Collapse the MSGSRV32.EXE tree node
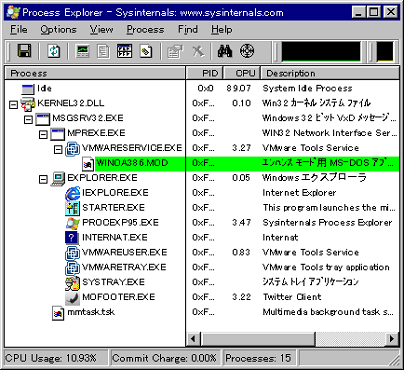 click(x=28, y=119)
